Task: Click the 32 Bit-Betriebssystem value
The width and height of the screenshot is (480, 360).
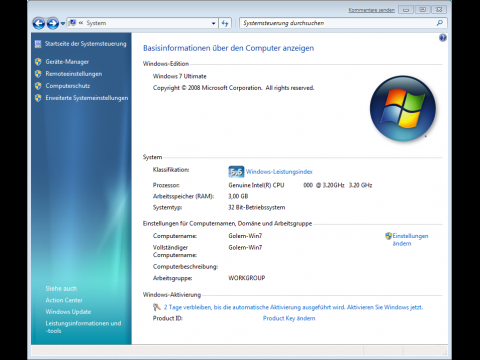Action: click(x=257, y=207)
